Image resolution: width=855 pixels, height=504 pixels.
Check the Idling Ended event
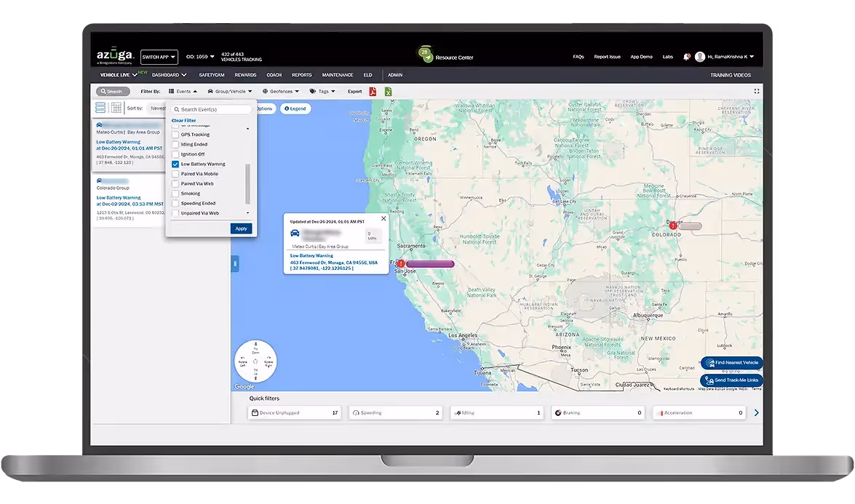[x=175, y=145]
